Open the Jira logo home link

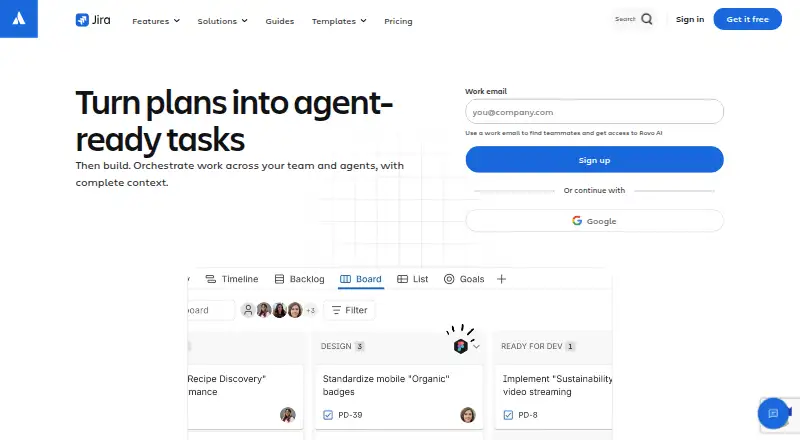pos(93,20)
